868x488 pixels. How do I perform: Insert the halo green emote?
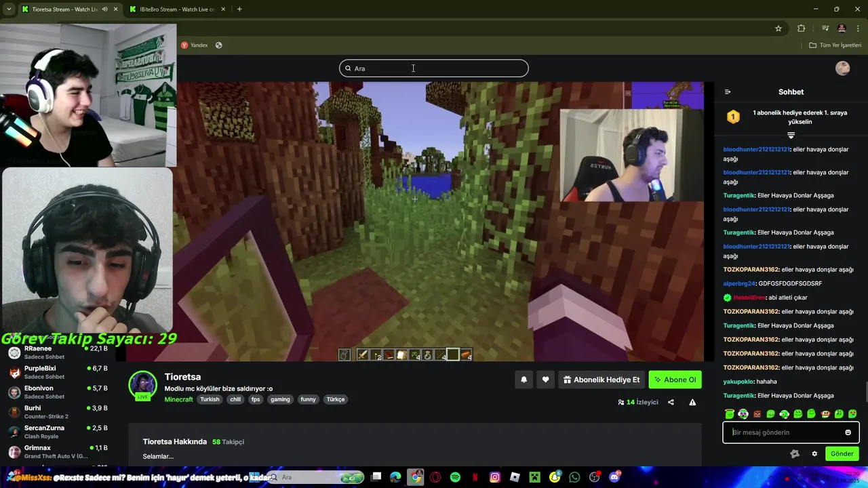click(x=730, y=413)
